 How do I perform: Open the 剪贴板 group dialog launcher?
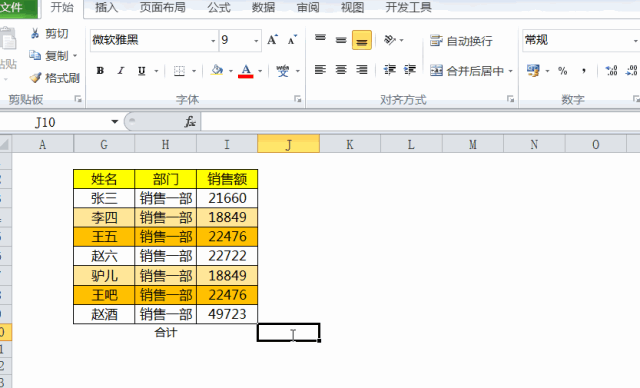pyautogui.click(x=78, y=99)
